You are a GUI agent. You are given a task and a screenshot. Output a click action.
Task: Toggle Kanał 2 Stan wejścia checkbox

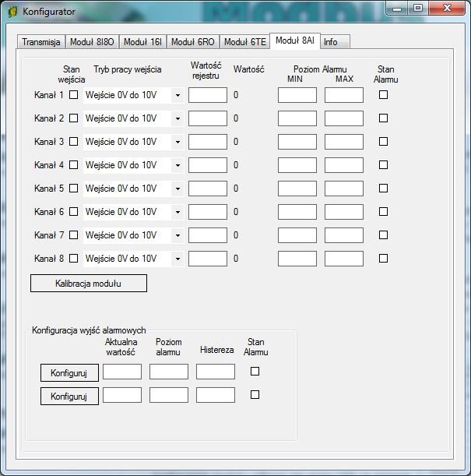[x=73, y=118]
